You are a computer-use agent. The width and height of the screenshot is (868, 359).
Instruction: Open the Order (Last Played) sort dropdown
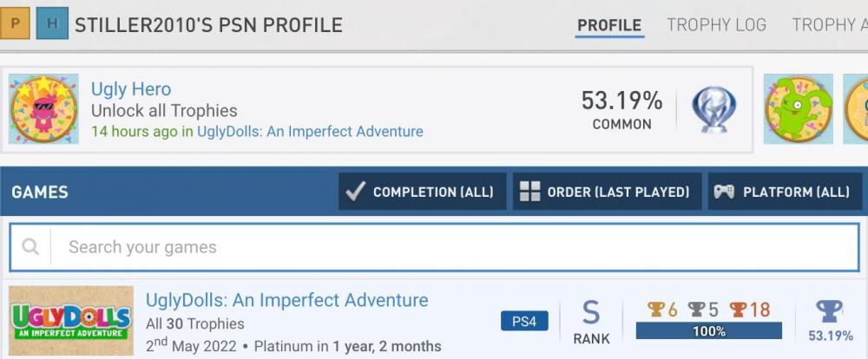607,192
